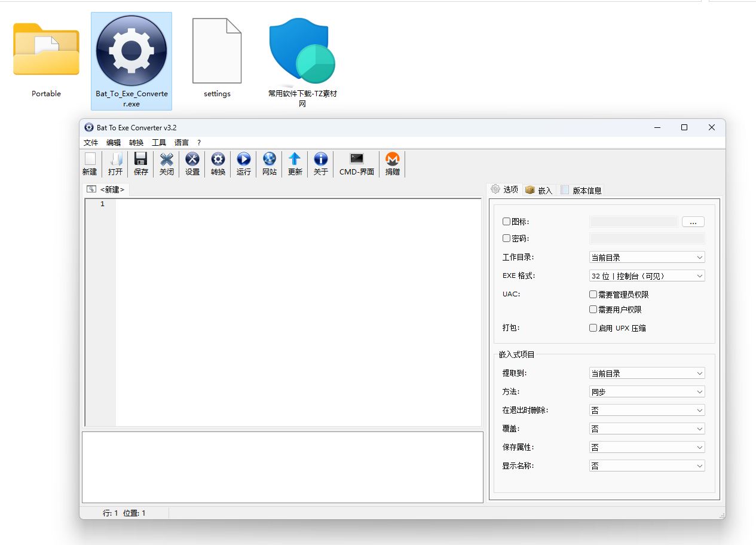Open the ? help menu

pos(199,143)
